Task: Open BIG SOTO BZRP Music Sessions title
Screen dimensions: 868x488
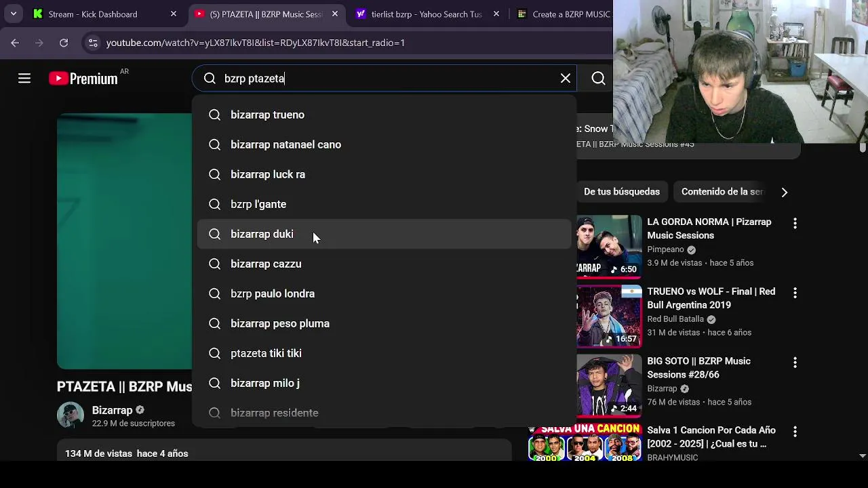Action: 698,368
